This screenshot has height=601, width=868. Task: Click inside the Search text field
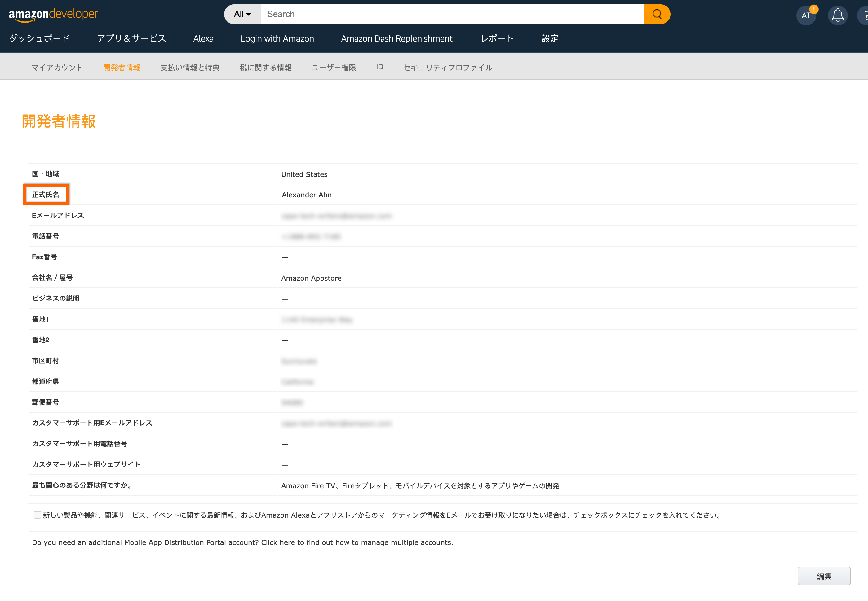click(x=452, y=14)
